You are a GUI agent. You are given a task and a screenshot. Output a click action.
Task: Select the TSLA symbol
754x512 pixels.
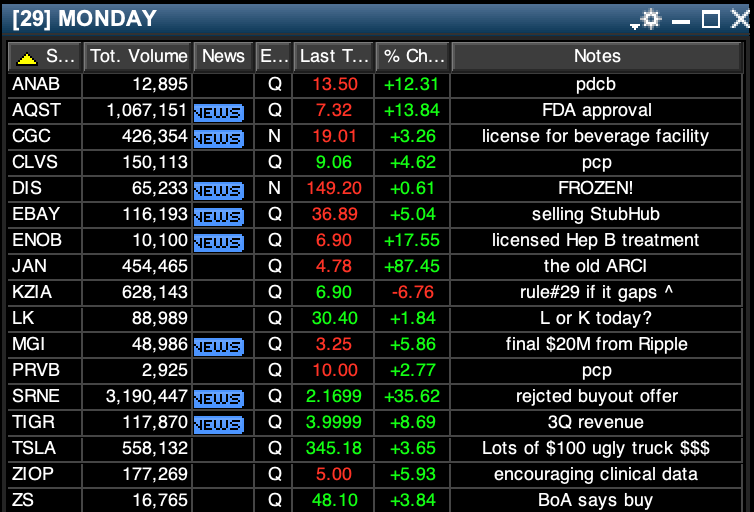[x=34, y=448]
